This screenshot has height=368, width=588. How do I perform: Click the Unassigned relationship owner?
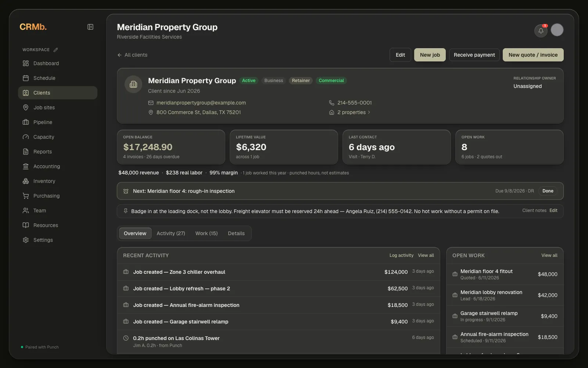coord(528,86)
